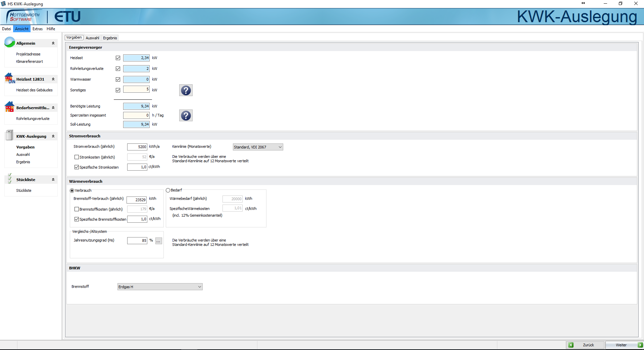The height and width of the screenshot is (350, 644).
Task: Click the Allgemein globe icon
Action: click(9, 42)
